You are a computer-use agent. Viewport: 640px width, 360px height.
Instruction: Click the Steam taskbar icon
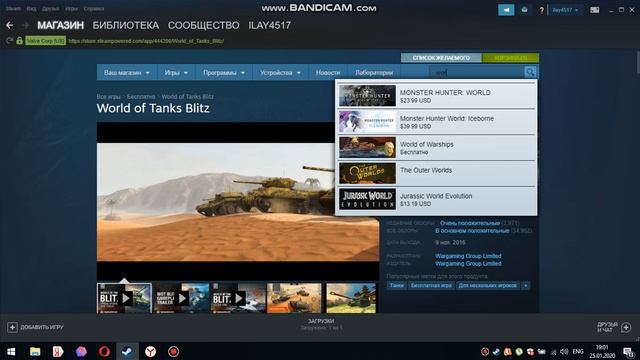(127, 351)
